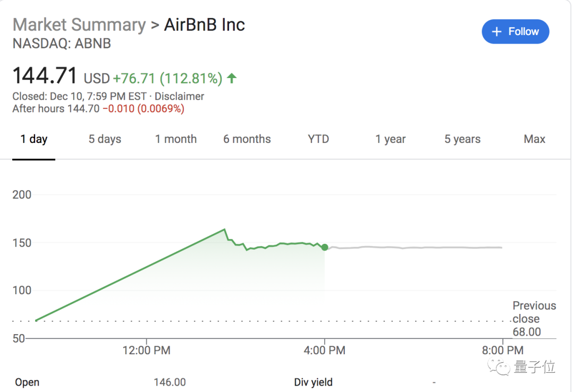Select the 6 months range tab
Viewport: 574px width, 392px height.
(247, 139)
